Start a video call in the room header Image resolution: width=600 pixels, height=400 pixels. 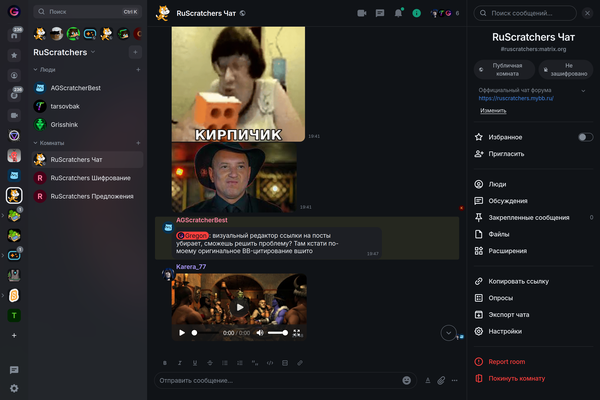[362, 13]
